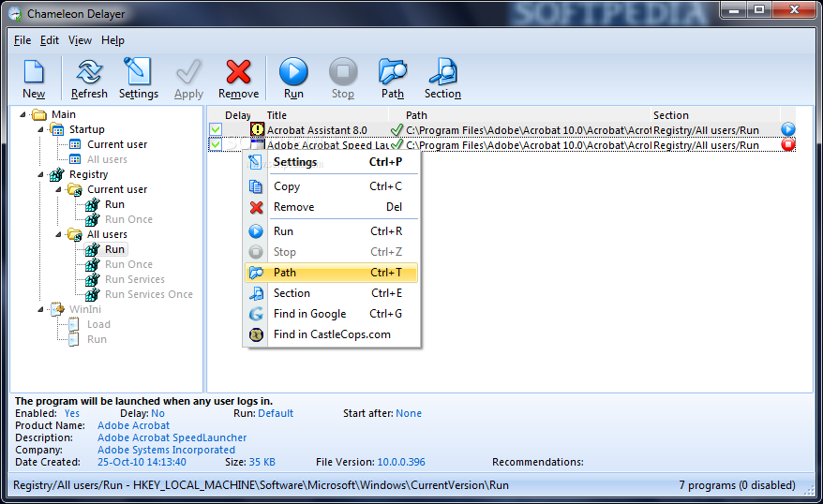Viewport: 823px width, 504px height.
Task: Uncheck the Acrobat Assistant 8.0 checkbox
Action: coord(216,129)
